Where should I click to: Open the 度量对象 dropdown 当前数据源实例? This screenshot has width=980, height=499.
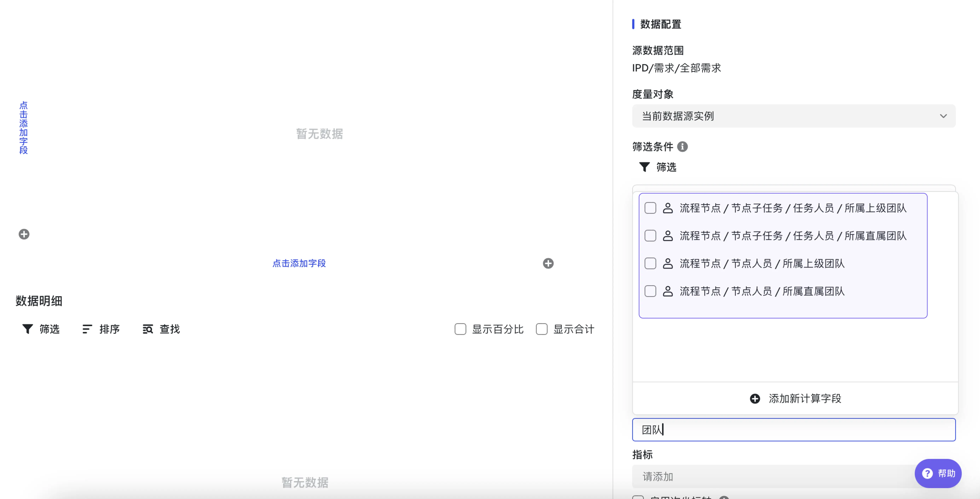794,116
